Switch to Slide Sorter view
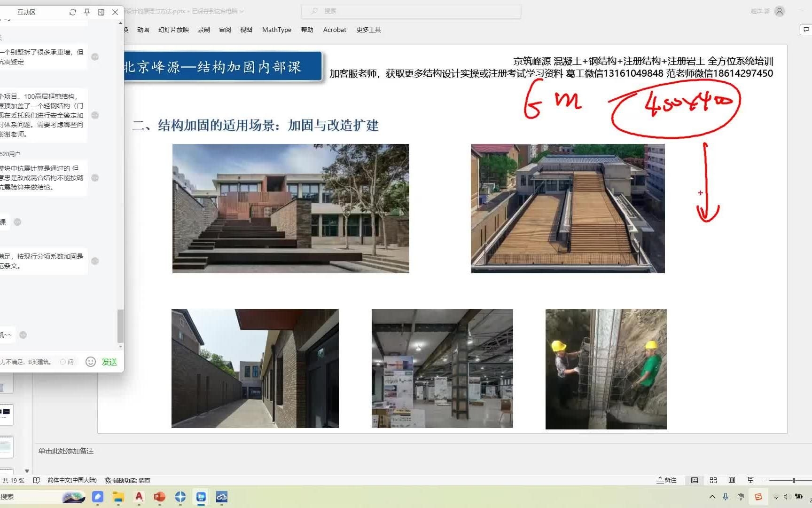Screen dimensions: 812x508 pyautogui.click(x=713, y=480)
